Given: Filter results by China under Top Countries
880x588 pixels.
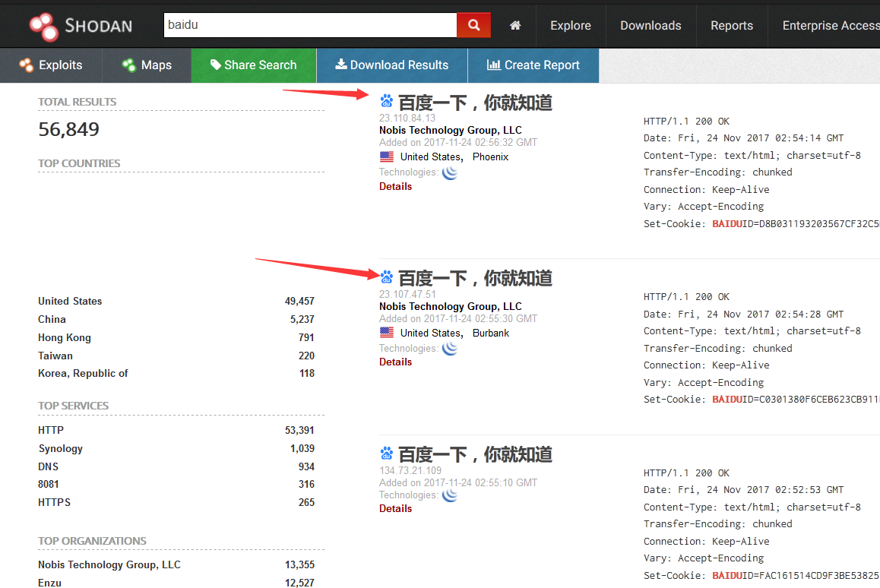Looking at the screenshot, I should pyautogui.click(x=52, y=319).
